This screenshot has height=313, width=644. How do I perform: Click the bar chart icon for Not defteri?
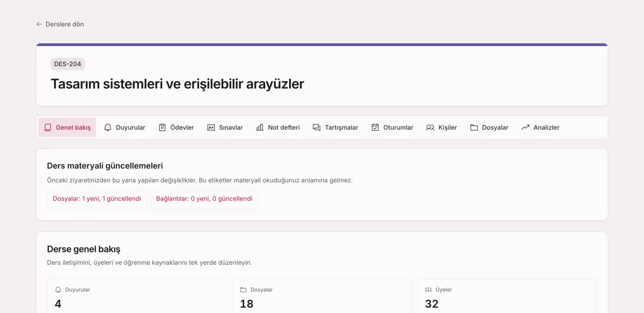tap(260, 128)
